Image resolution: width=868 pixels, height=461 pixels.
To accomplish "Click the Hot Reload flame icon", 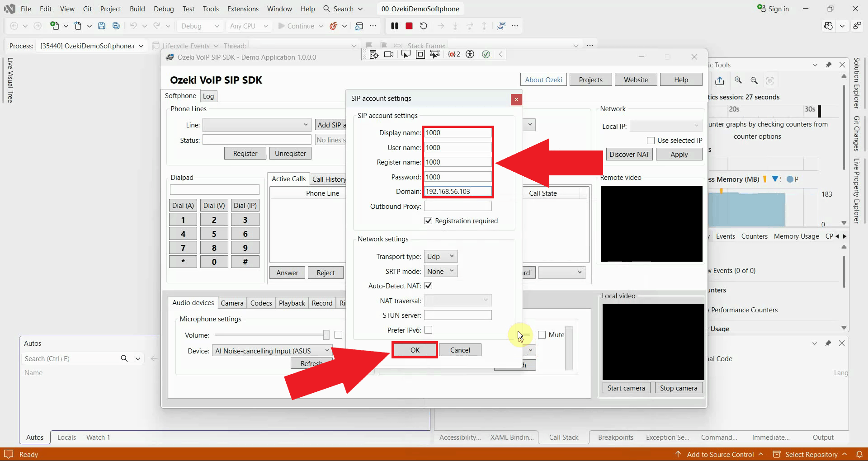I will coord(334,26).
